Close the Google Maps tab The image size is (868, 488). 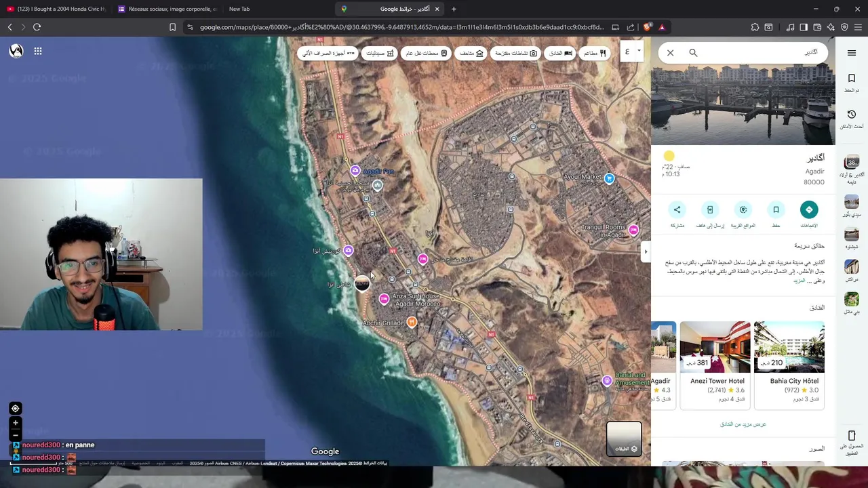coord(437,9)
